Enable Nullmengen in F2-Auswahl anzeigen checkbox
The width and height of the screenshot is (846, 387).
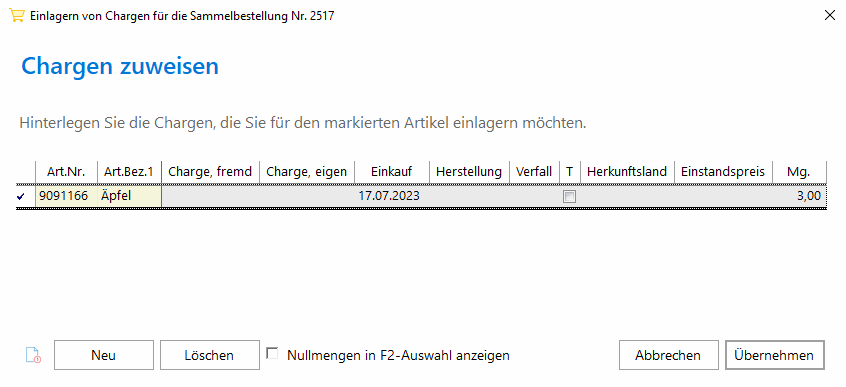coord(274,354)
